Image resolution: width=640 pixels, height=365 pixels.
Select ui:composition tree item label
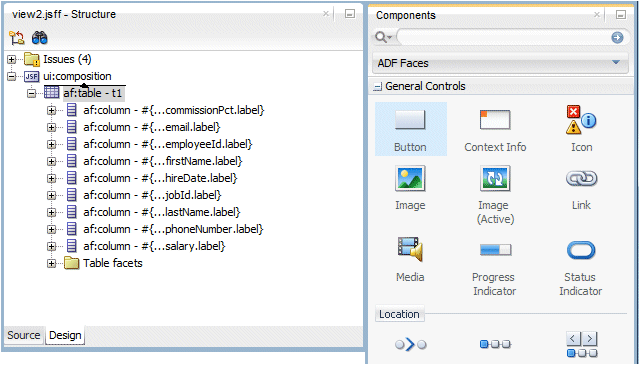pos(77,76)
